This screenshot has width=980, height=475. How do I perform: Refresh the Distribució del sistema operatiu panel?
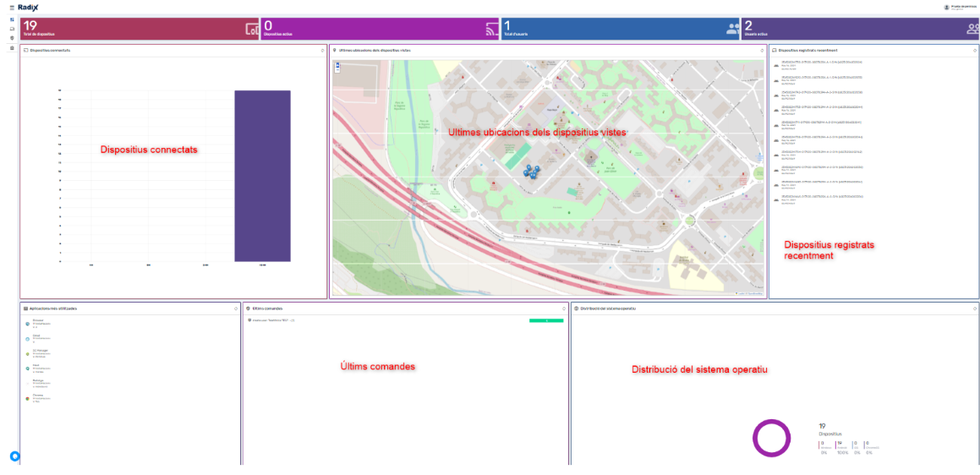(x=974, y=308)
